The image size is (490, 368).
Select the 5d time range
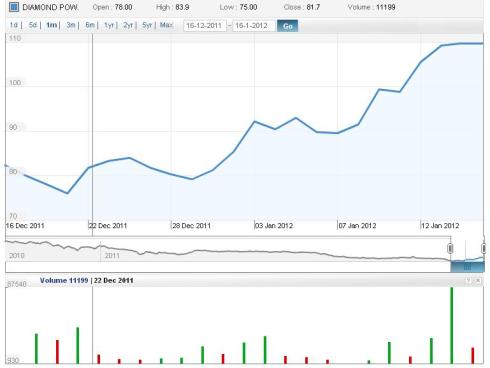click(x=32, y=25)
